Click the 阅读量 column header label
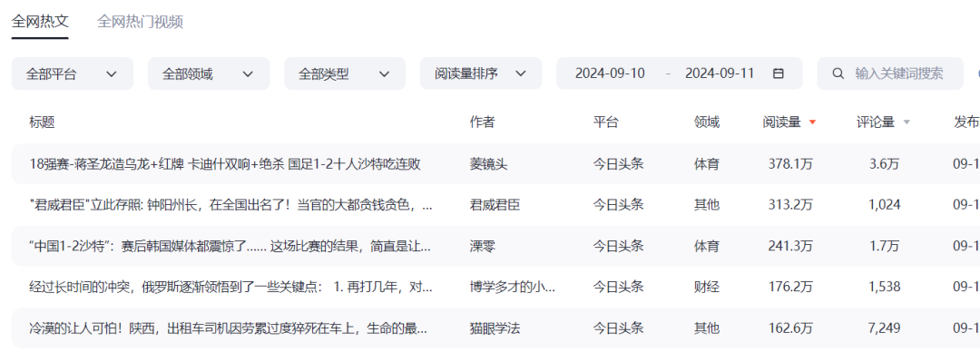980x362 pixels. (781, 122)
